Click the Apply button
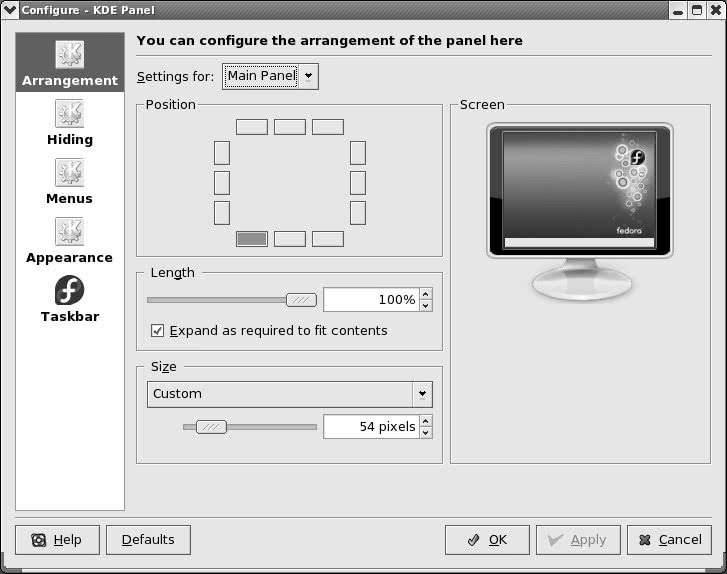Screen dimensions: 727x574 click(578, 540)
